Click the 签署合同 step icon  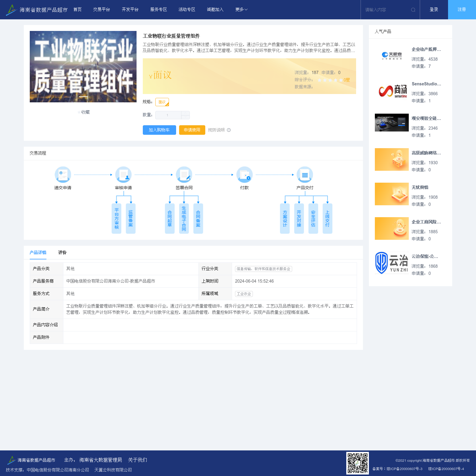click(184, 175)
